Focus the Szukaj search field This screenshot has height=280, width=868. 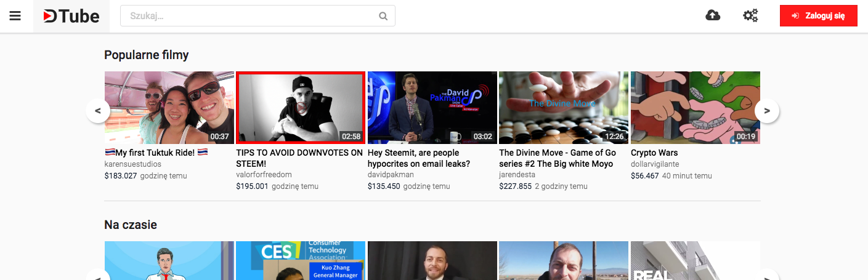(258, 16)
